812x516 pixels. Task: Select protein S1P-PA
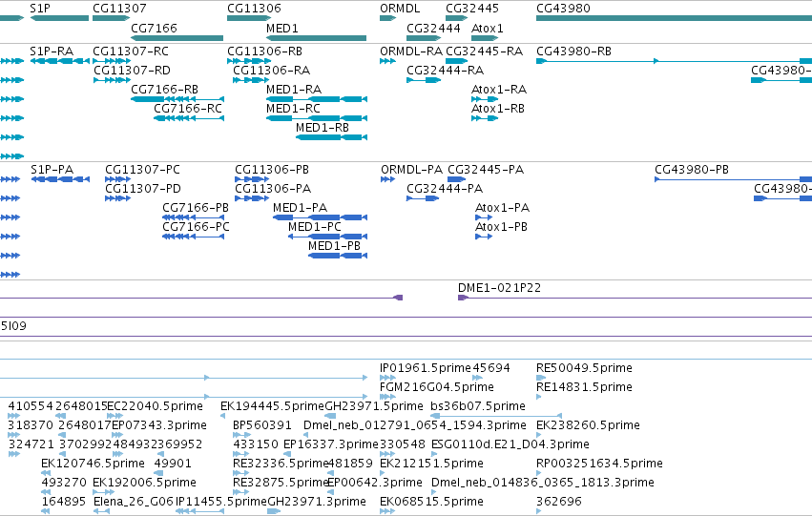click(52, 170)
